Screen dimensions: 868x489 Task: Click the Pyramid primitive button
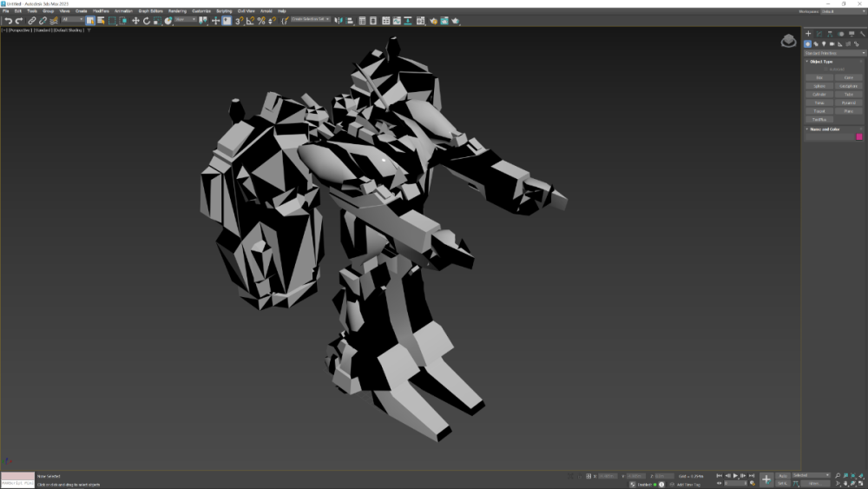(x=849, y=102)
